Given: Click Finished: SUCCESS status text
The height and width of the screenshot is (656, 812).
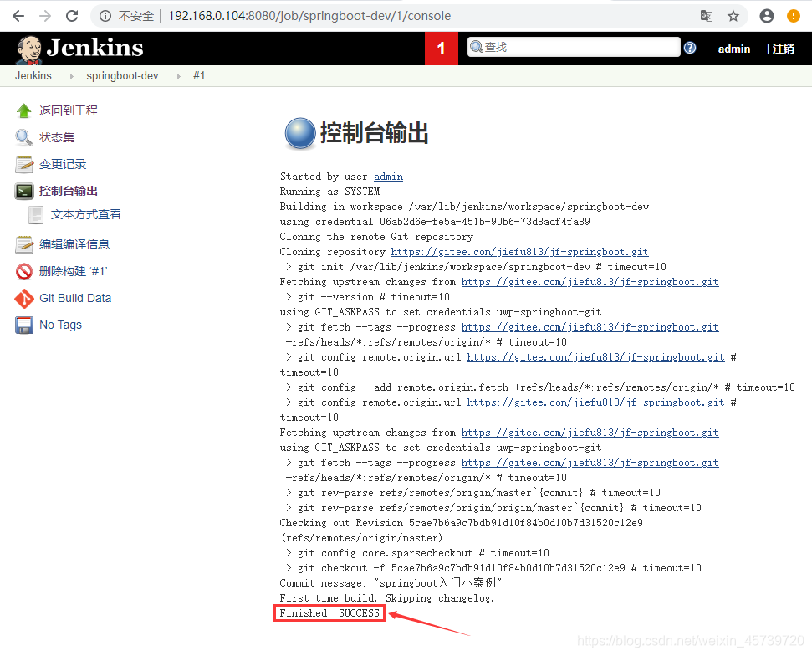Looking at the screenshot, I should 329,613.
